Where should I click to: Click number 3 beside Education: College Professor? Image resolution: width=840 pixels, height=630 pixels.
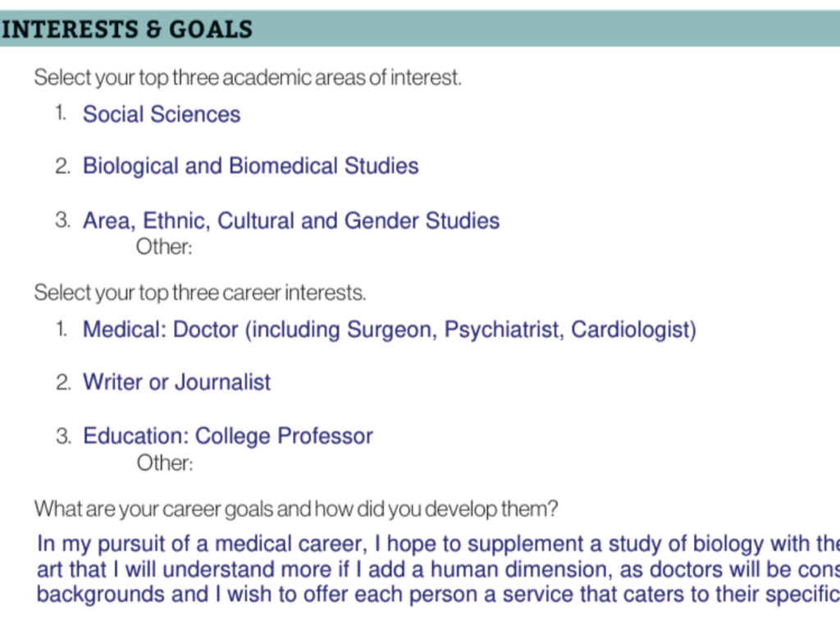[63, 436]
